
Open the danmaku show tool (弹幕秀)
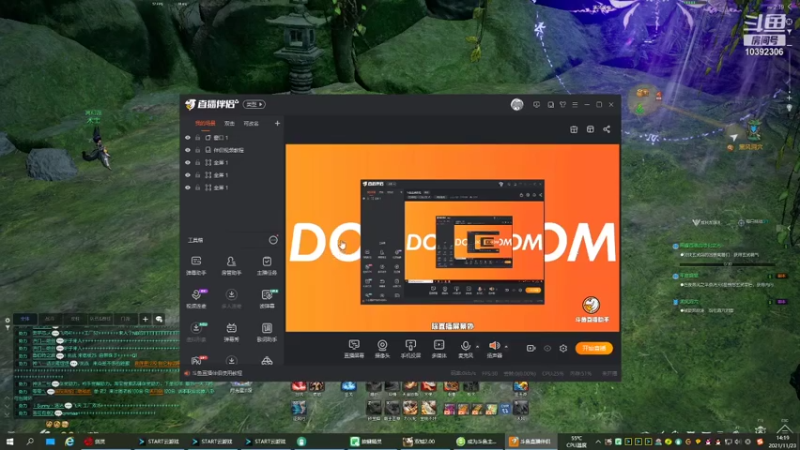click(x=231, y=332)
